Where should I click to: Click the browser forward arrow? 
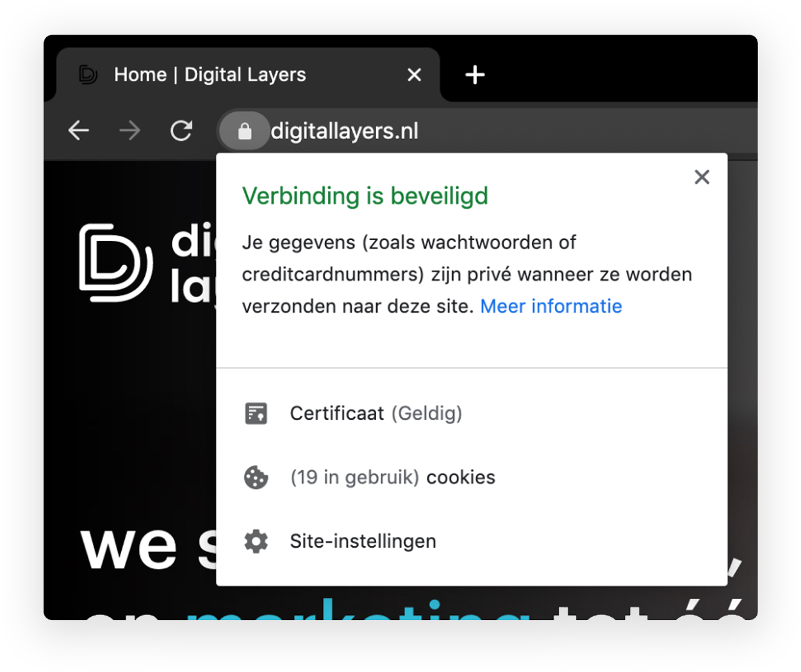130,131
